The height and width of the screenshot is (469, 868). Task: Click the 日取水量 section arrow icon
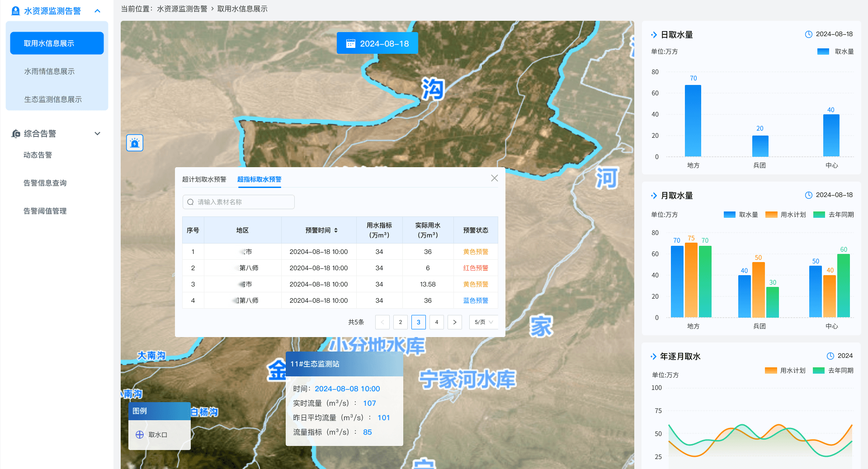click(654, 35)
